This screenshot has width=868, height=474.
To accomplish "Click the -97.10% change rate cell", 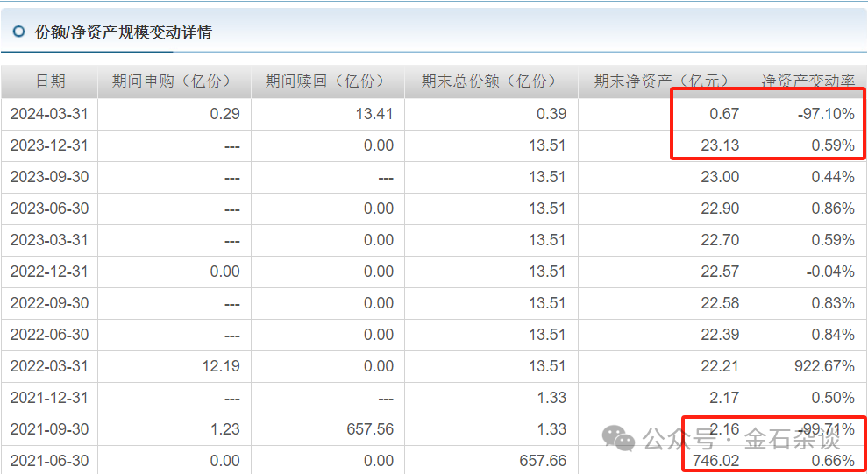I will pos(826,114).
